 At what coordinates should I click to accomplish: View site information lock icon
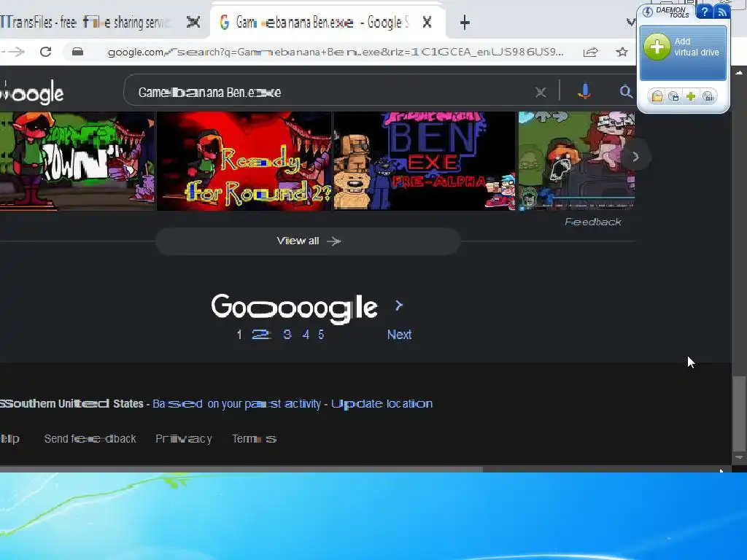77,52
